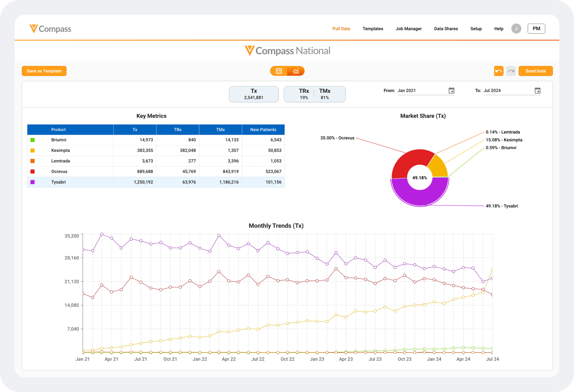Switch to the chart view icon
The height and width of the screenshot is (392, 574).
(x=296, y=71)
